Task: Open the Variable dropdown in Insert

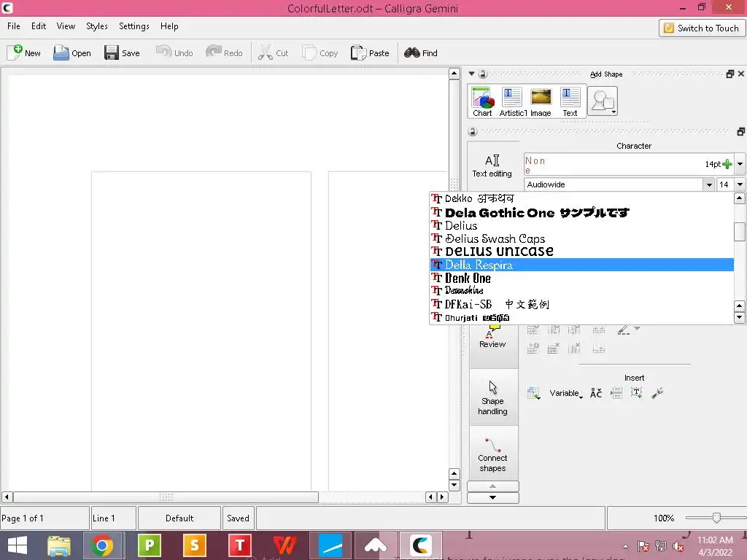Action: (566, 393)
